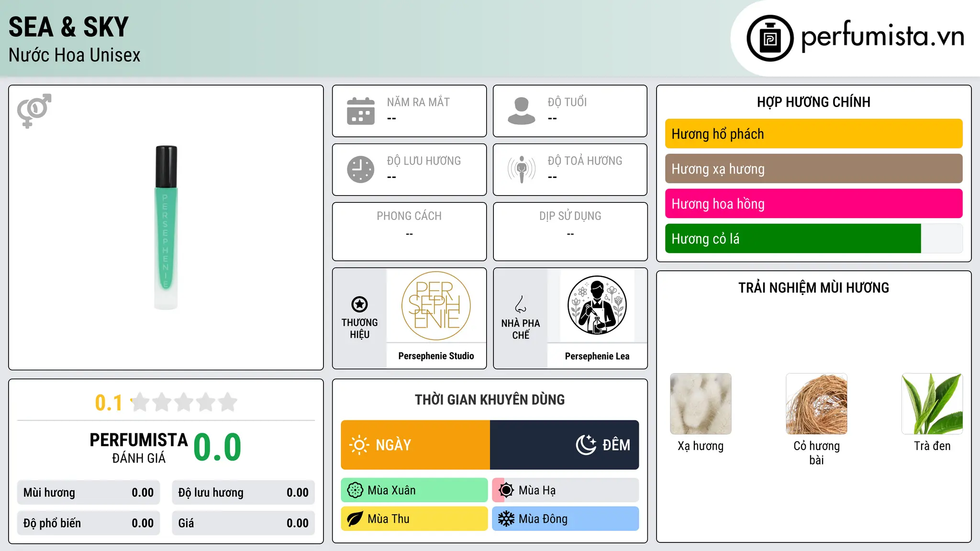Select the Mùa Đông season chip
Screen dimensions: 980x551
(x=566, y=519)
